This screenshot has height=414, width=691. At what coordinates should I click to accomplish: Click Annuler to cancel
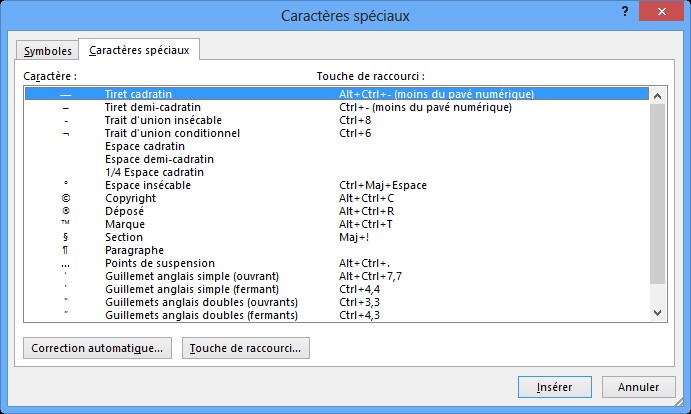[x=638, y=386]
